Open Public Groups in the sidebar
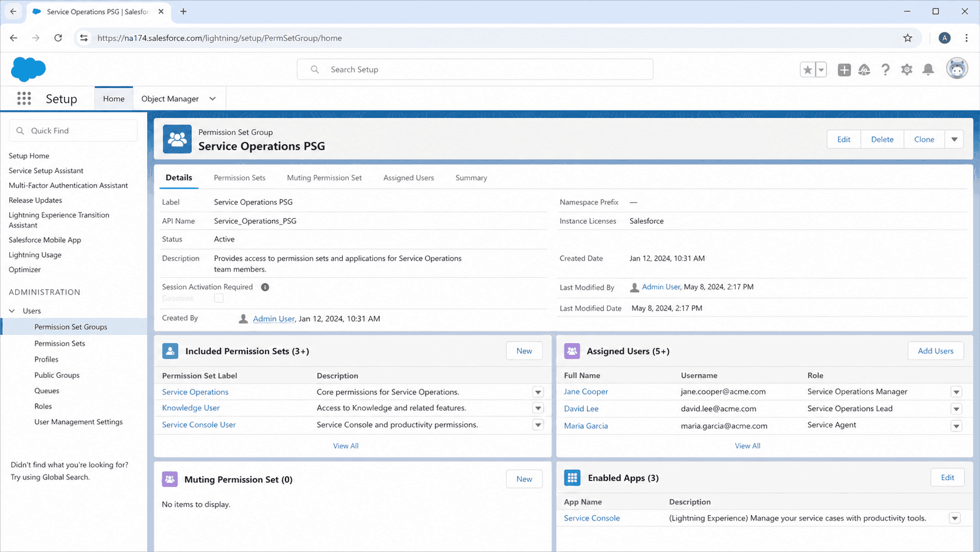 tap(57, 375)
